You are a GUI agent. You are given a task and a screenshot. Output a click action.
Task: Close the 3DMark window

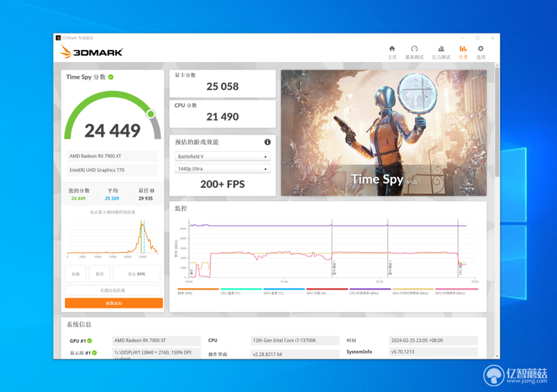click(x=492, y=38)
